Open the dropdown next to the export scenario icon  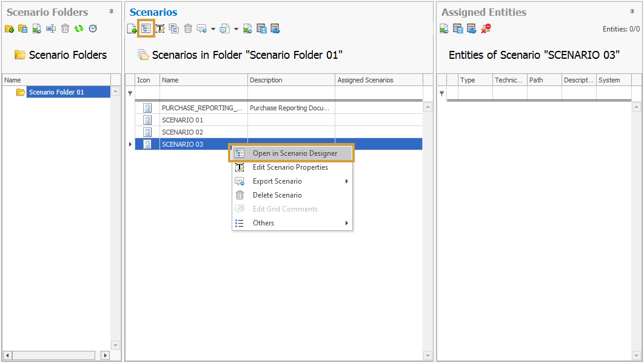[235, 28]
